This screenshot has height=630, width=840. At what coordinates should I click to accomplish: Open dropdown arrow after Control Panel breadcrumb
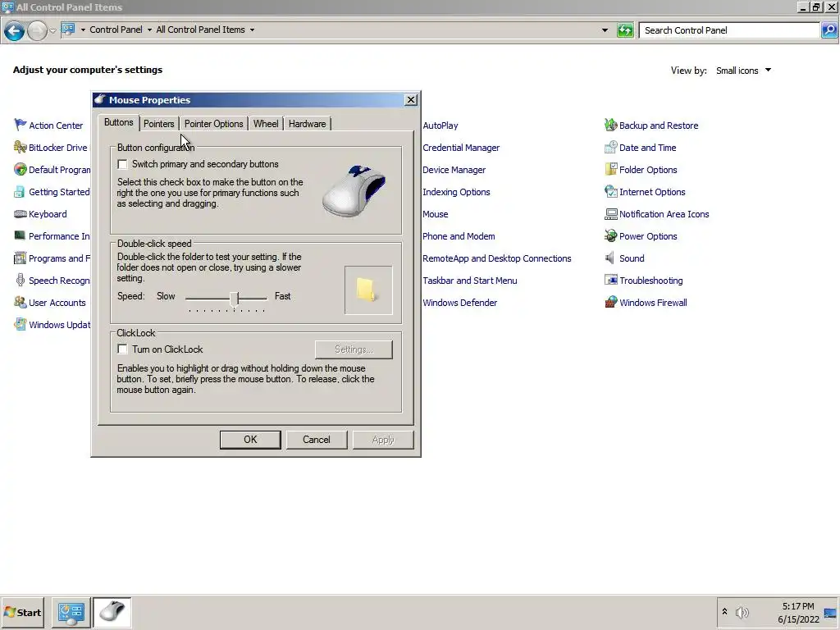(149, 30)
